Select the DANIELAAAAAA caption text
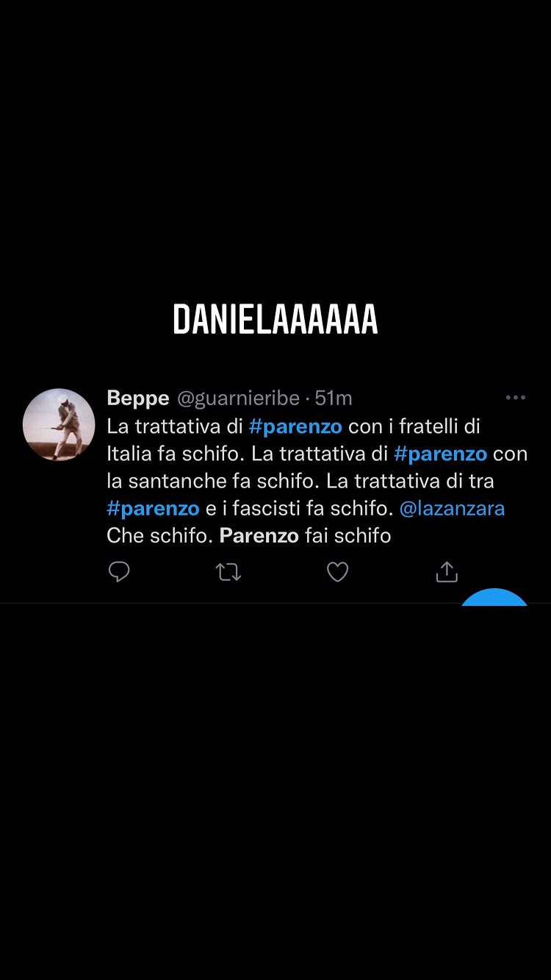The height and width of the screenshot is (980, 551). pyautogui.click(x=275, y=319)
